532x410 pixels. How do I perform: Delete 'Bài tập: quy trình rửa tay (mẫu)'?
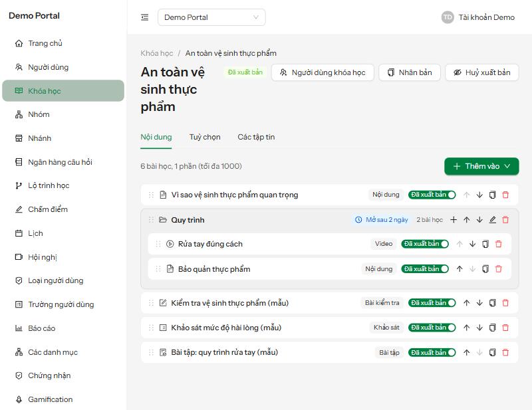pos(505,352)
